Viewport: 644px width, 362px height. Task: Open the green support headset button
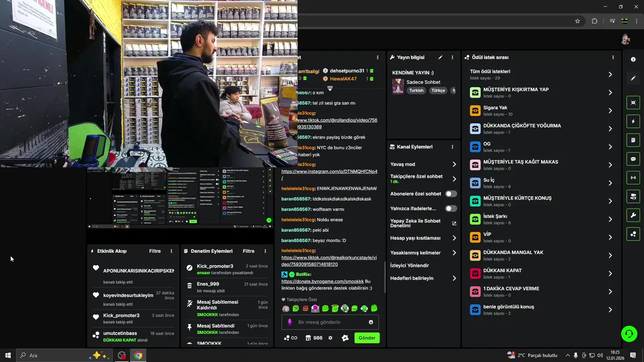coord(628,333)
